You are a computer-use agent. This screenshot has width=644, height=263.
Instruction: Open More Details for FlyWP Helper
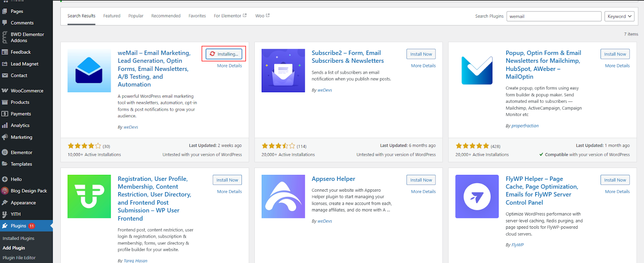[x=617, y=192]
